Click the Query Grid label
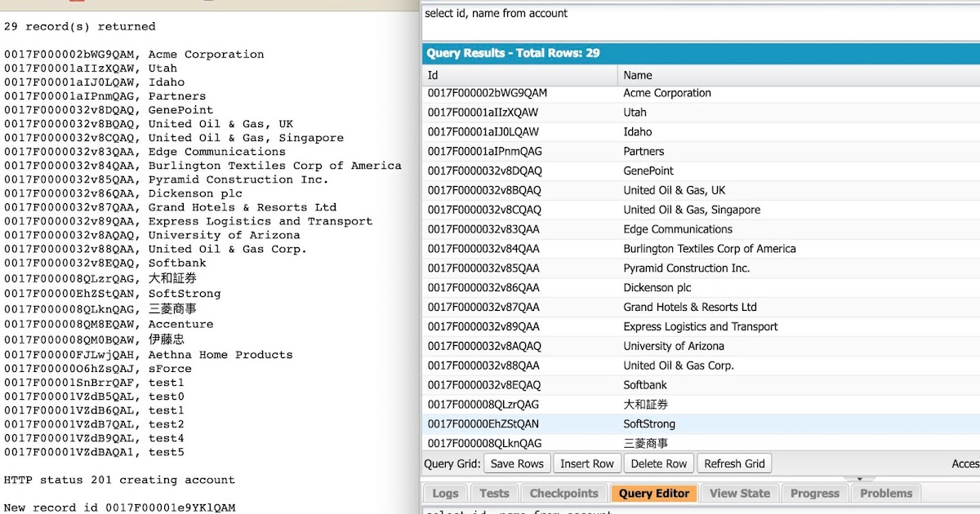 click(x=452, y=463)
